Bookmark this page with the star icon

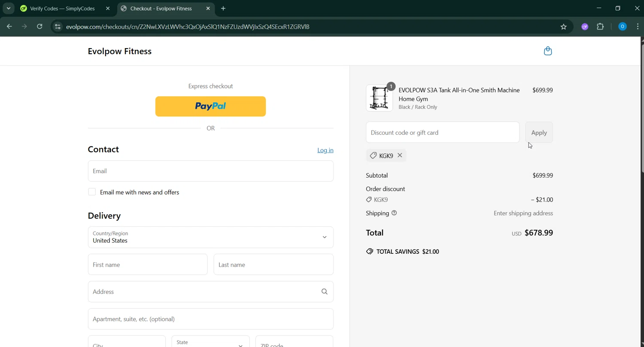[564, 27]
